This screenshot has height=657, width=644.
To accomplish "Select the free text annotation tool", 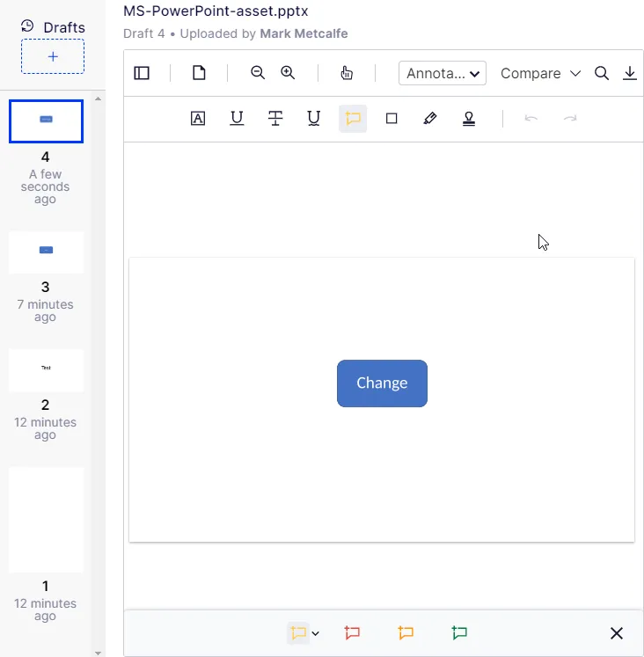I will pyautogui.click(x=198, y=119).
